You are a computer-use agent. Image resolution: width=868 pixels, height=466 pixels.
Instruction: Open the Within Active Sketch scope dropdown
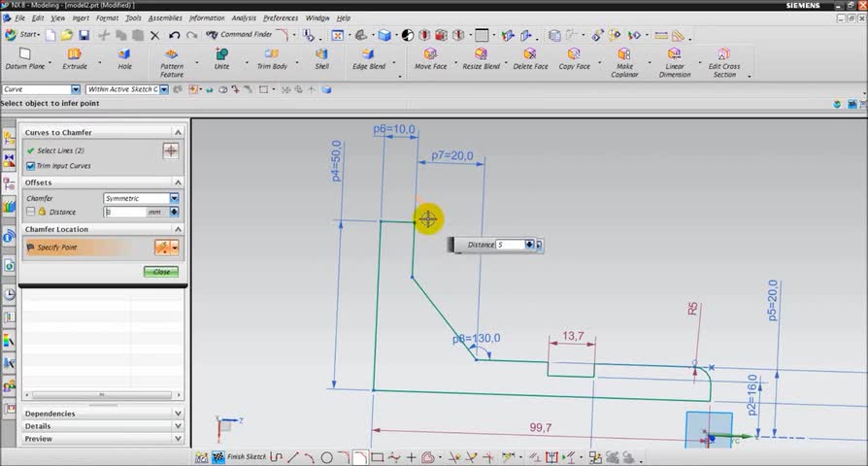click(164, 89)
